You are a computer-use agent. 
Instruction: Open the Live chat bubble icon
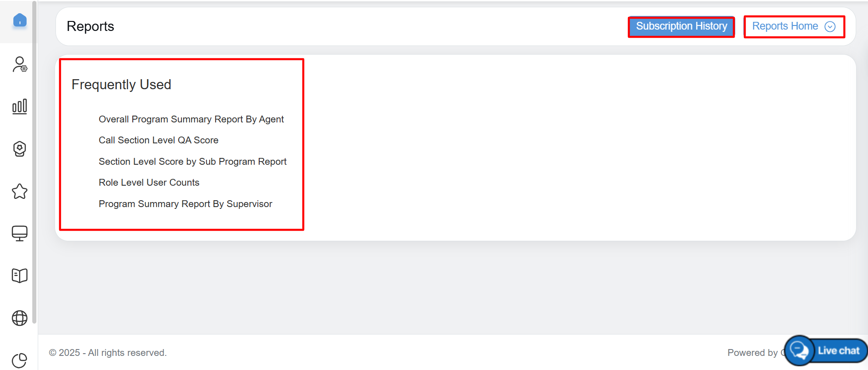799,350
